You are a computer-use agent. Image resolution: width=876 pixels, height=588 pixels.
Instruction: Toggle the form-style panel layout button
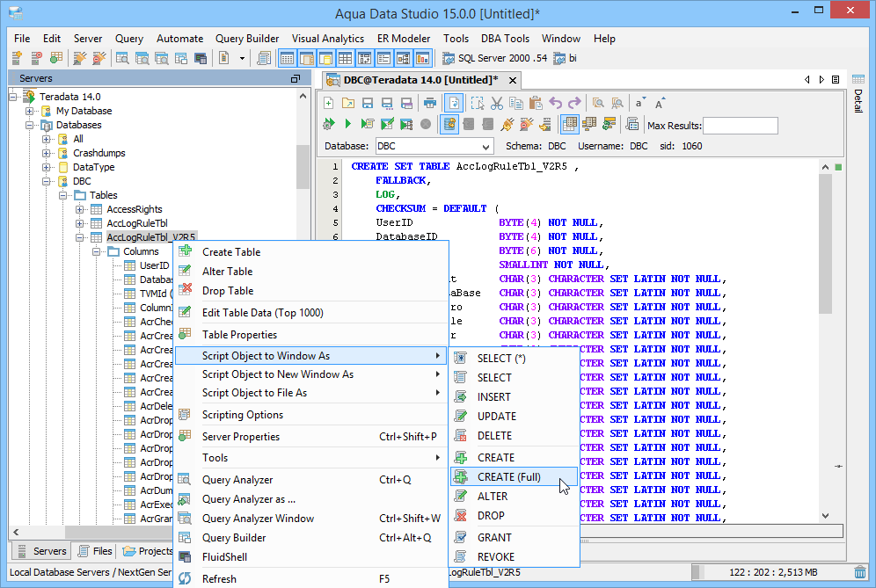(x=383, y=58)
